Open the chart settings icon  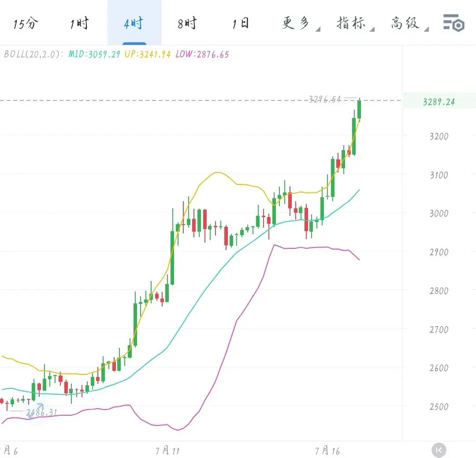pyautogui.click(x=454, y=23)
